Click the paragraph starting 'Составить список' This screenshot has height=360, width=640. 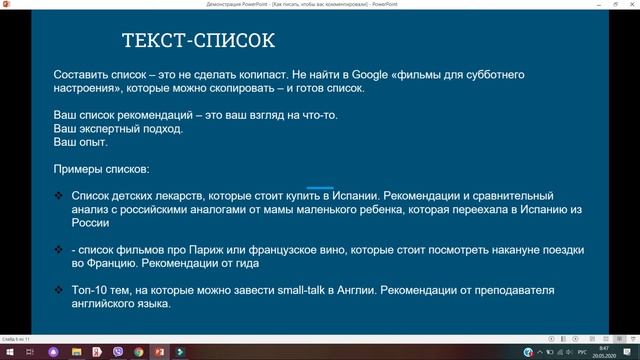click(289, 81)
